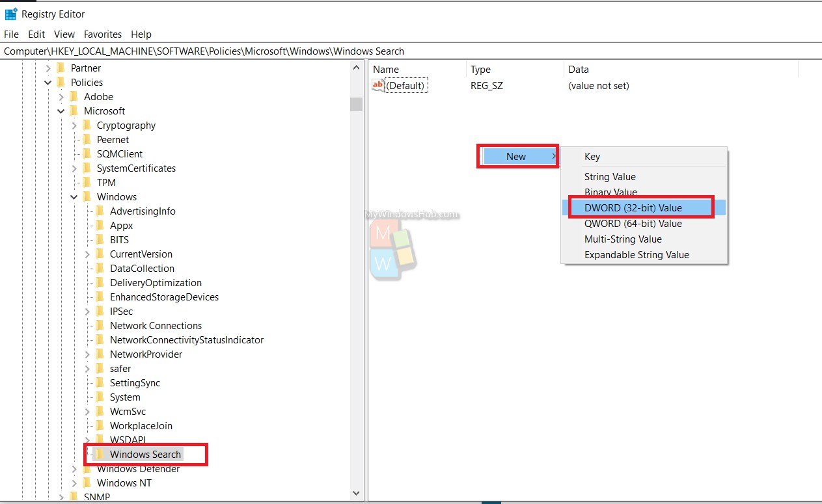
Task: Click the System folder icon
Action: point(100,397)
